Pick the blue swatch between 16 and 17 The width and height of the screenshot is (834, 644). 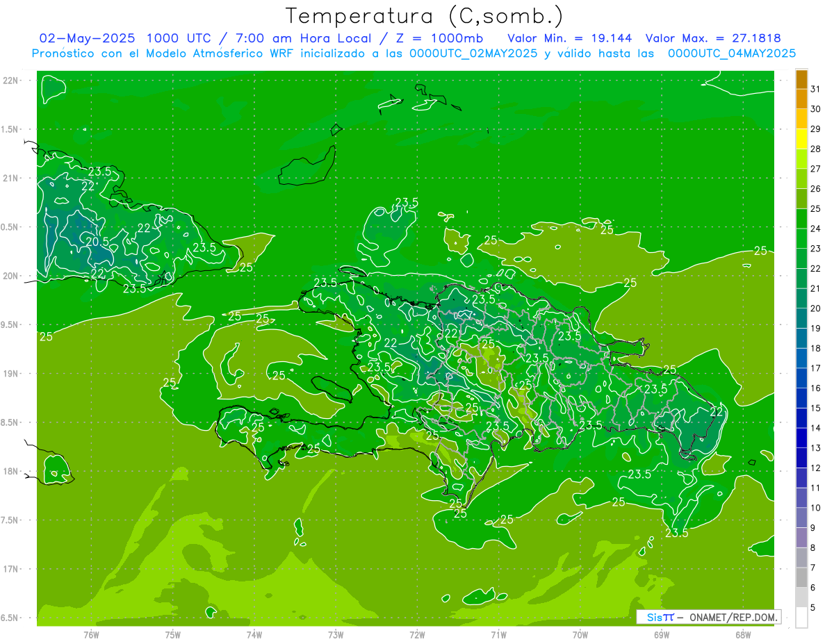(801, 378)
